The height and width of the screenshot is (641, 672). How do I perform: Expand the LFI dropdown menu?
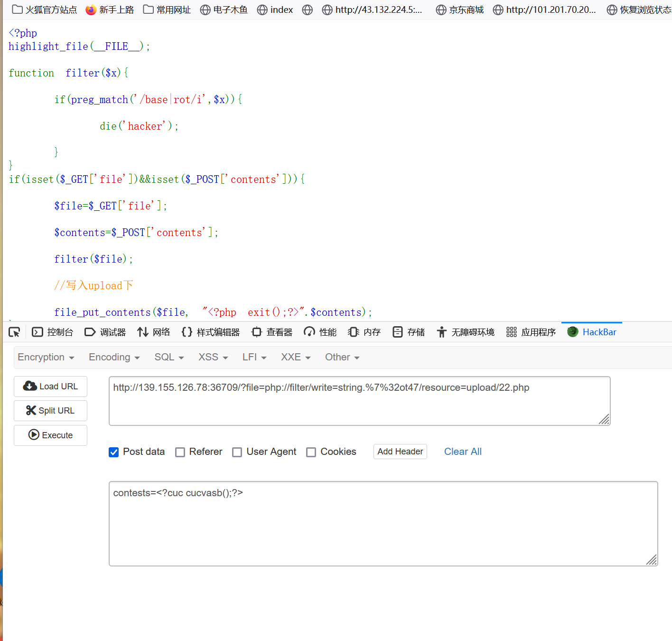[x=254, y=357]
